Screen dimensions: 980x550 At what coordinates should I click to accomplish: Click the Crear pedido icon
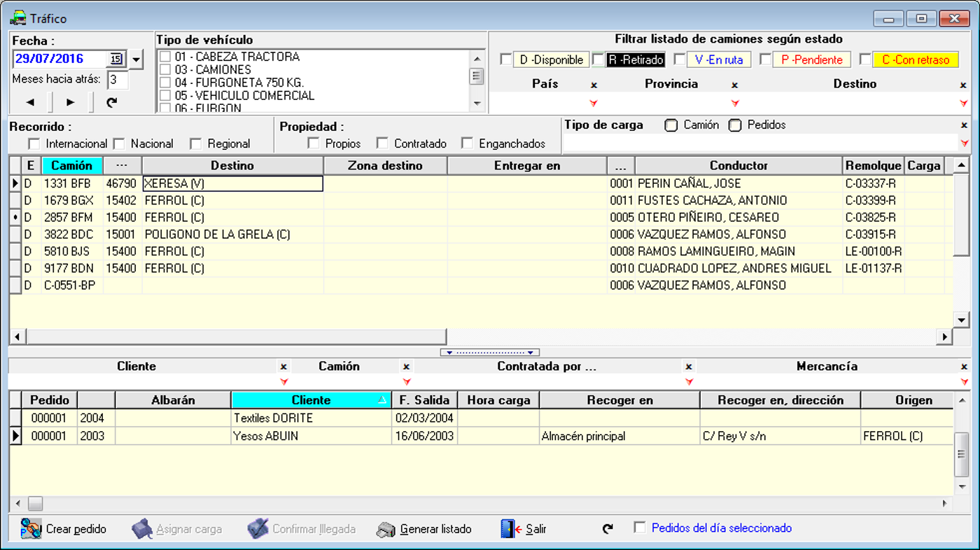tap(31, 529)
